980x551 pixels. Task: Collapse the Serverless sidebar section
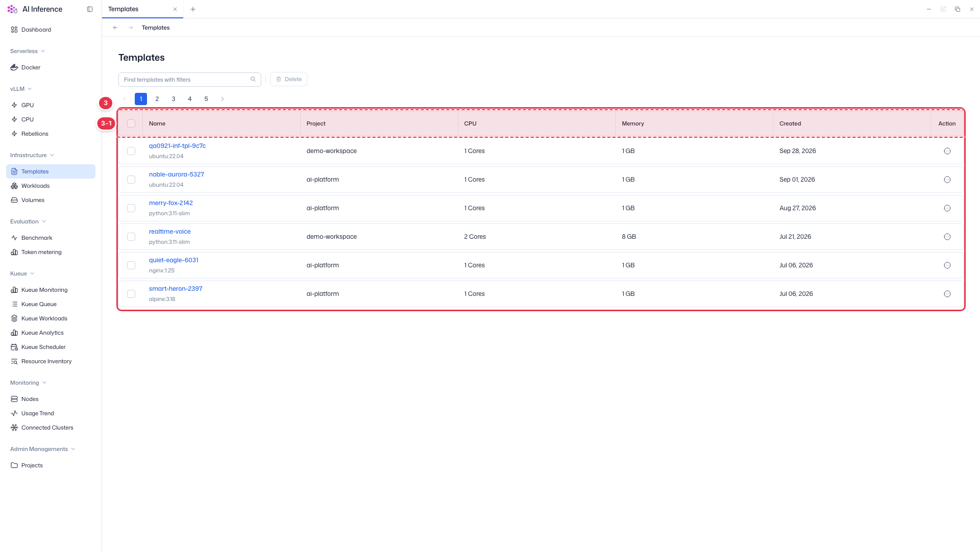[28, 51]
